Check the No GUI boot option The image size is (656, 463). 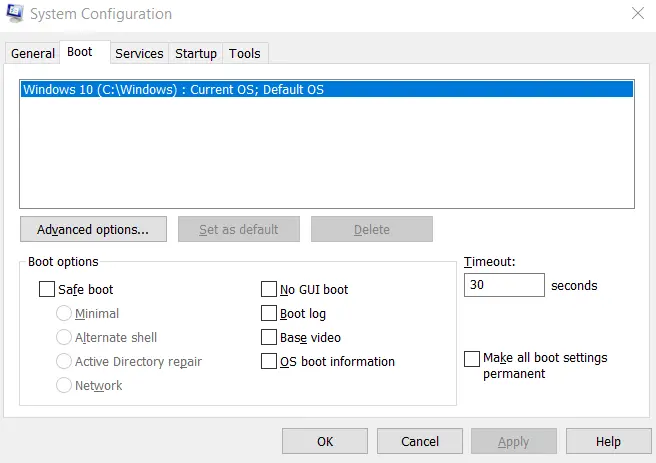[269, 290]
